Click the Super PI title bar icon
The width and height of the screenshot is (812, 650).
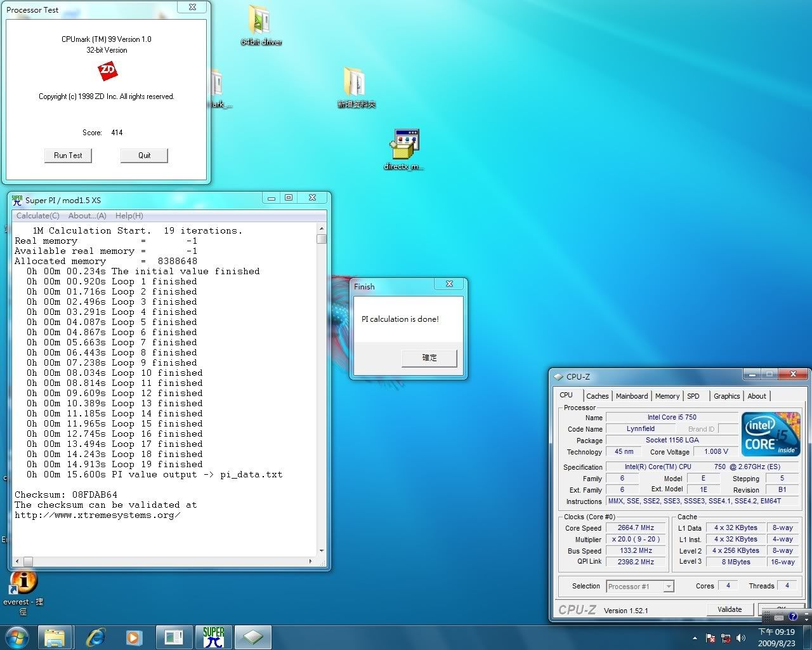click(x=17, y=200)
